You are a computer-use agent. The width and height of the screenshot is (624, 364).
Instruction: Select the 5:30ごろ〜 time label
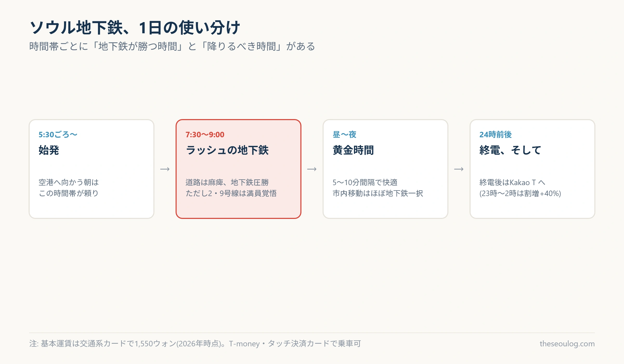point(58,134)
